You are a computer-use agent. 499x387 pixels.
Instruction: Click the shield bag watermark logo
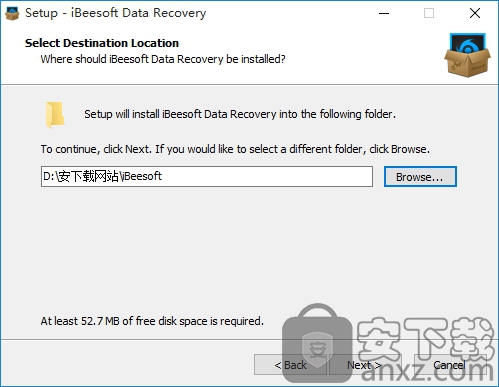(317, 343)
